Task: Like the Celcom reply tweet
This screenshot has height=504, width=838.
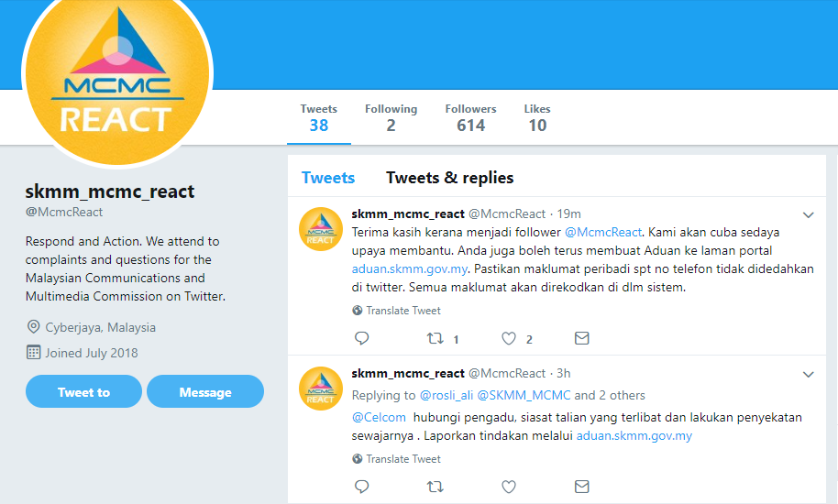Action: pos(509,487)
